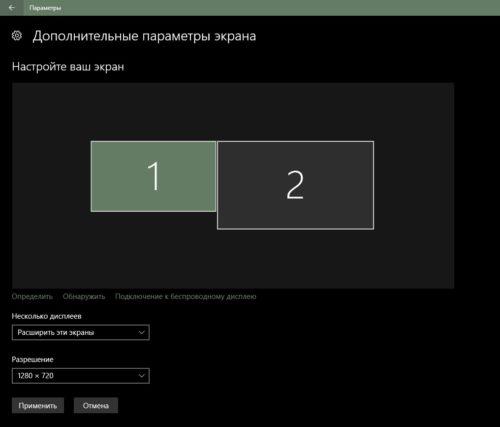This screenshot has height=427, width=500.
Task: Click the settings gear icon beside heading
Action: click(x=17, y=36)
